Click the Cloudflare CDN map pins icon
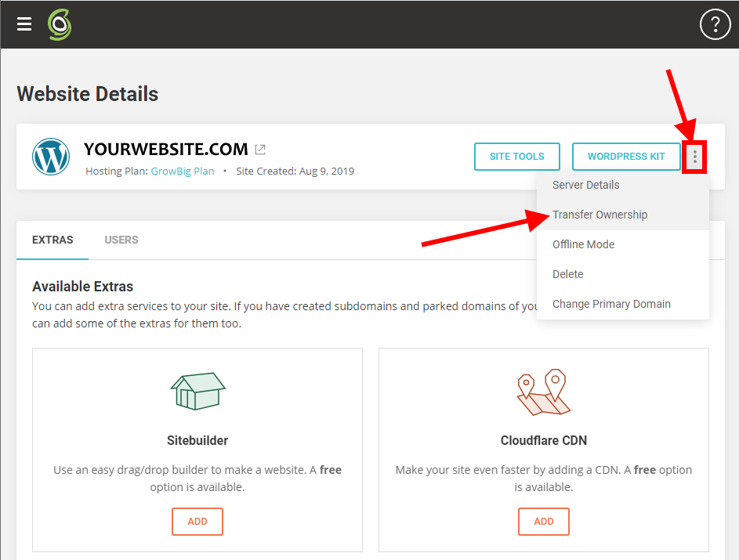 (x=544, y=392)
